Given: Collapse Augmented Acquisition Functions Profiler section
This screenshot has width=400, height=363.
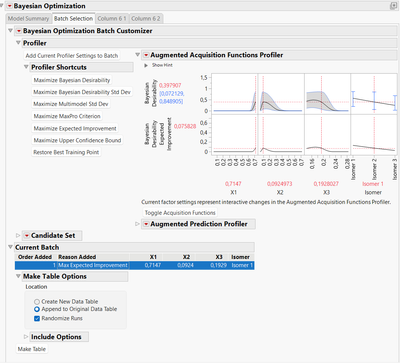Looking at the screenshot, I should [x=137, y=55].
